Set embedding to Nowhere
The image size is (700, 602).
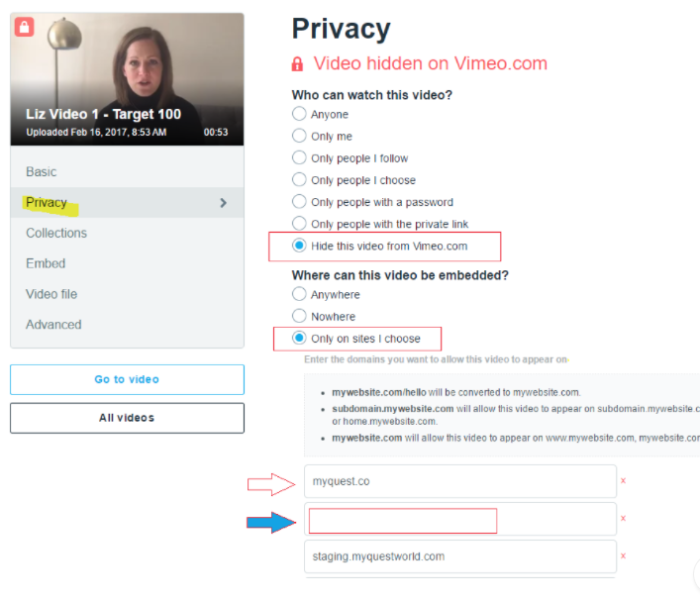tap(299, 316)
